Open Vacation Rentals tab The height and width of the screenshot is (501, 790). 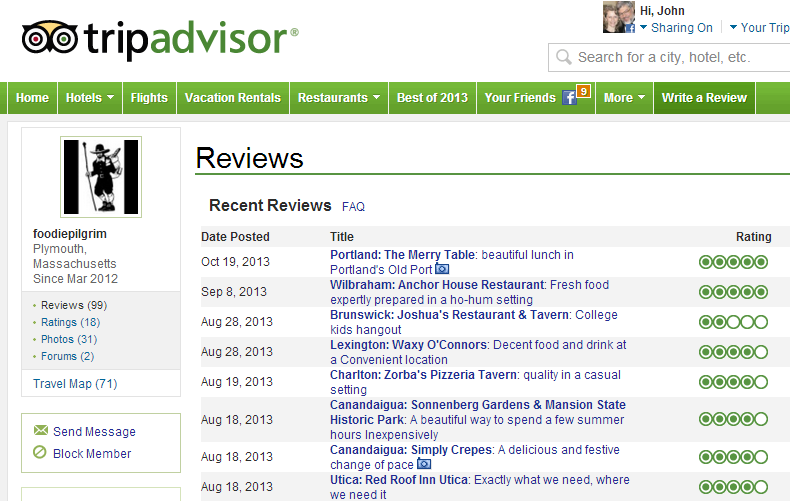pos(233,98)
